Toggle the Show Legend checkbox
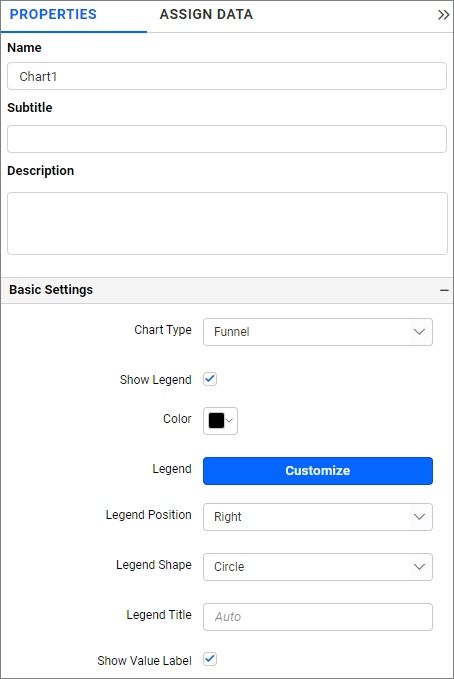The image size is (454, 679). 210,379
